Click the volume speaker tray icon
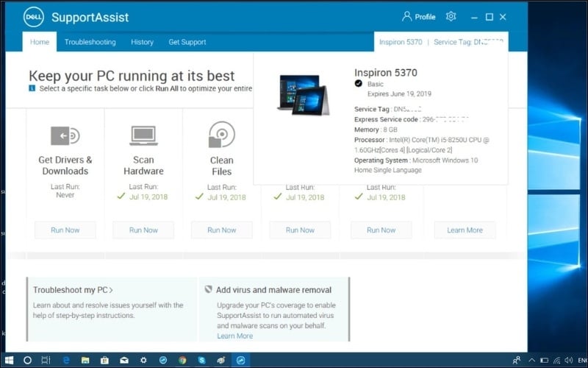The width and height of the screenshot is (588, 368). [569, 361]
